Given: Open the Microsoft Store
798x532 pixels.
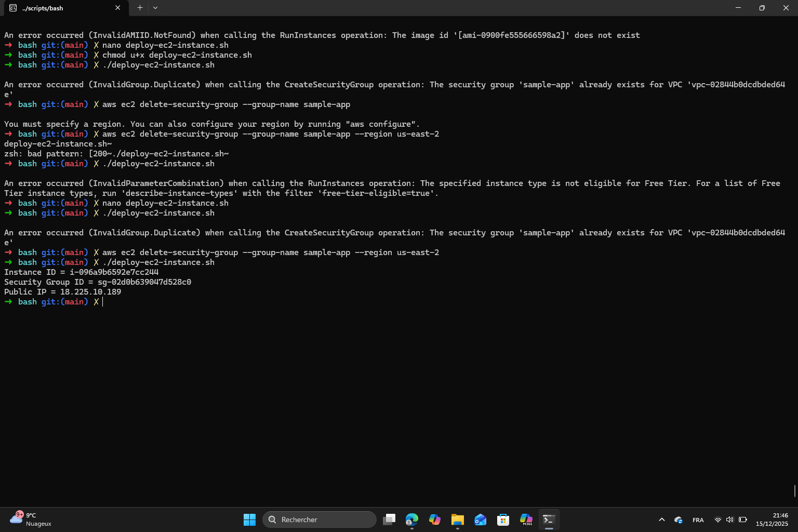Looking at the screenshot, I should click(503, 519).
